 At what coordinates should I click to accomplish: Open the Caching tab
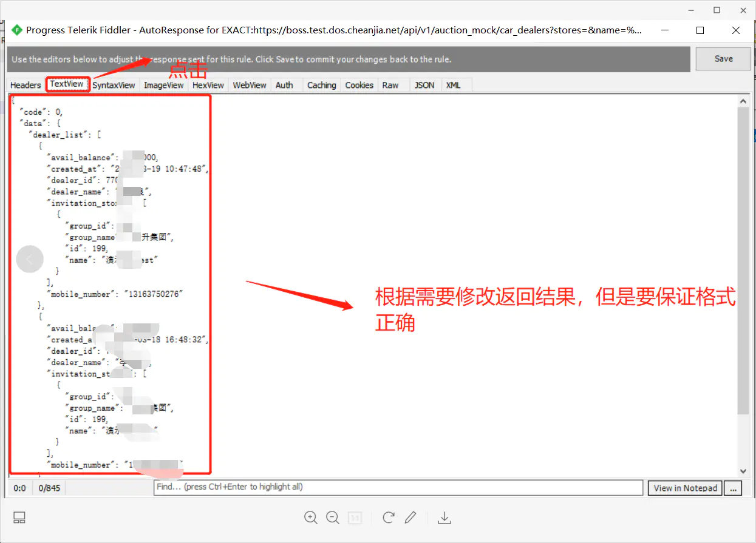click(x=321, y=85)
